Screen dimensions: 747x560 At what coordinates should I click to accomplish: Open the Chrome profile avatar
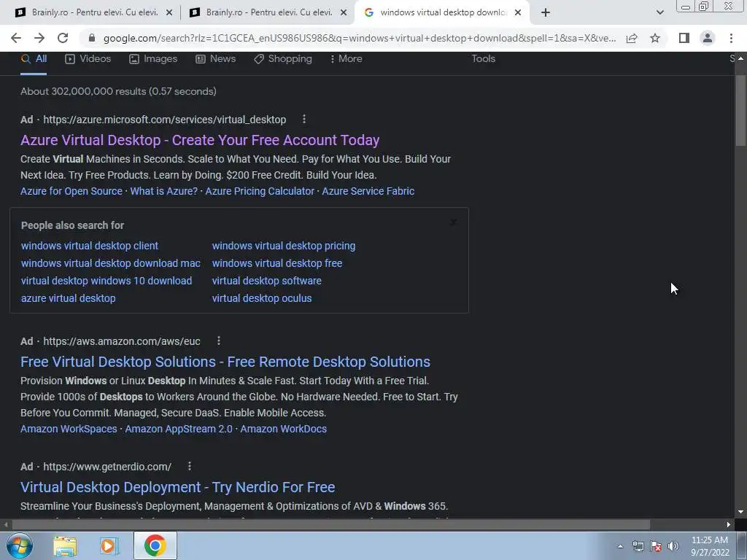(708, 38)
